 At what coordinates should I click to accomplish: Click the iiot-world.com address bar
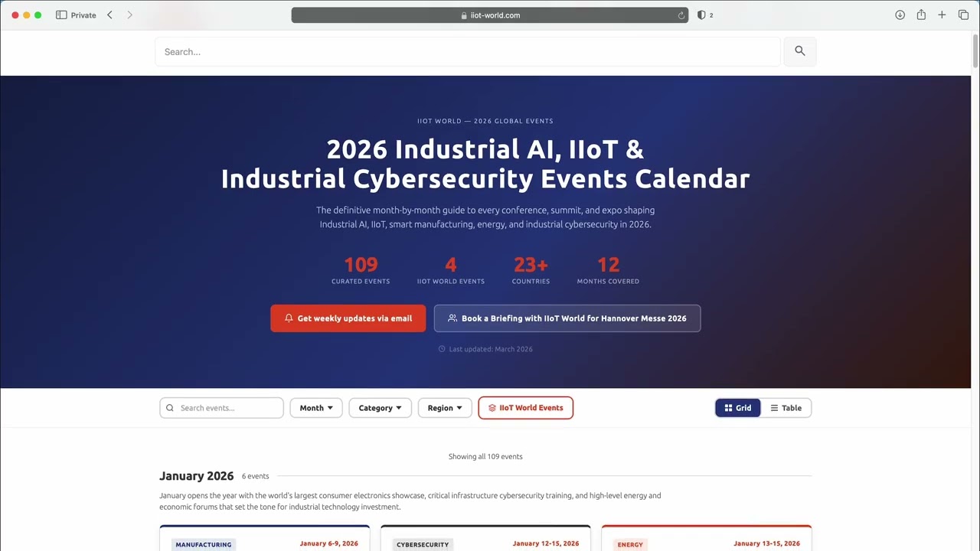pyautogui.click(x=490, y=15)
